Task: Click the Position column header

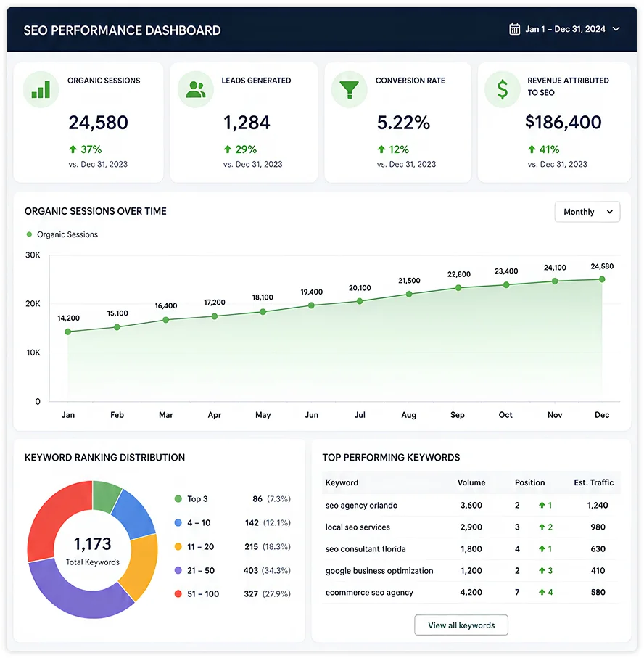Action: (x=529, y=482)
